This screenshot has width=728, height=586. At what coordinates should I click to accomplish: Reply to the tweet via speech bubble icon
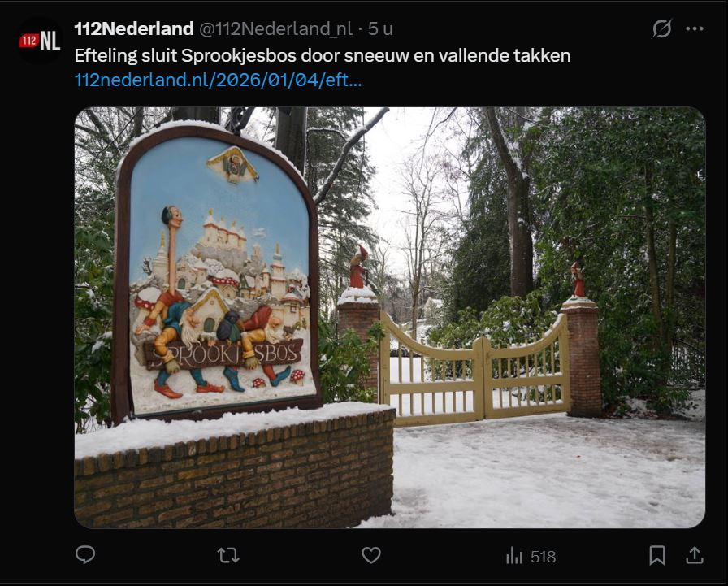coord(85,554)
